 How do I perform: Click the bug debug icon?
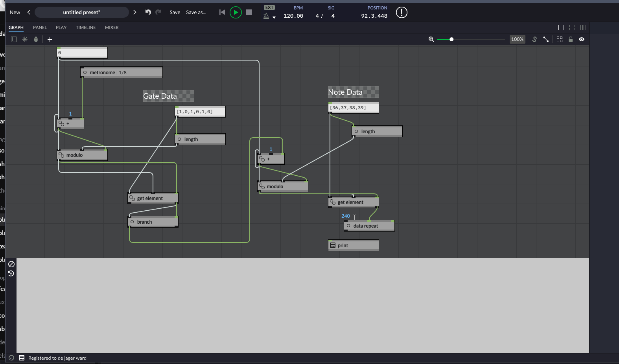point(36,39)
